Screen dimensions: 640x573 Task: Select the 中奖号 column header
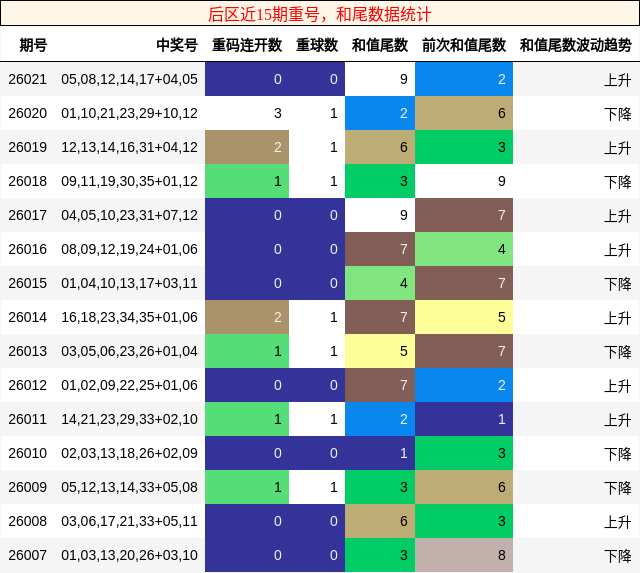[x=177, y=45]
